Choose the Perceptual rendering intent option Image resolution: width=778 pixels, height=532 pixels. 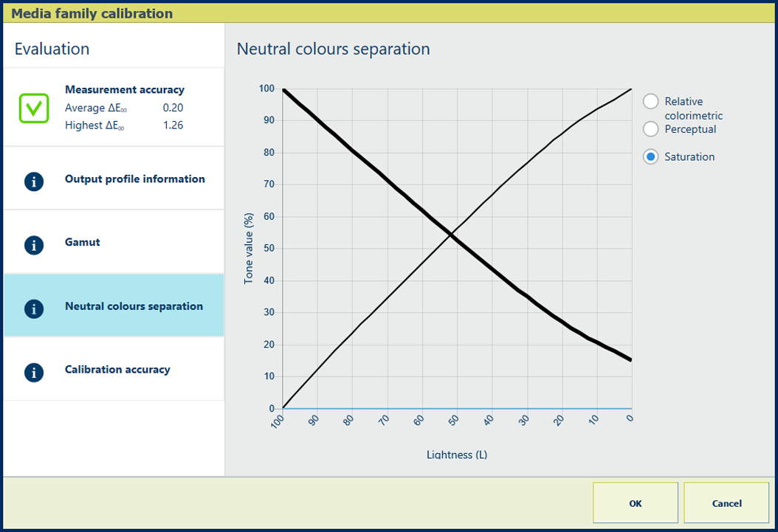tap(650, 129)
